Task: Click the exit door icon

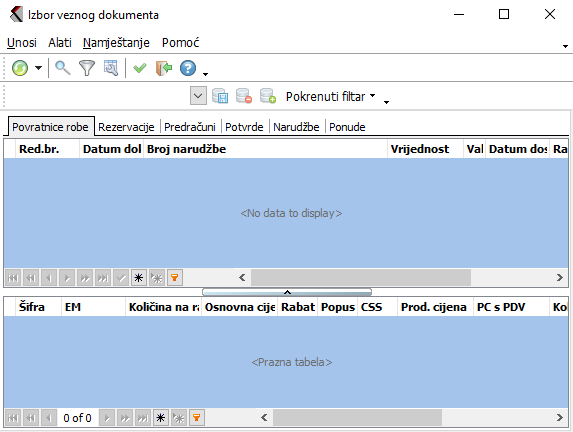Action: (x=164, y=68)
